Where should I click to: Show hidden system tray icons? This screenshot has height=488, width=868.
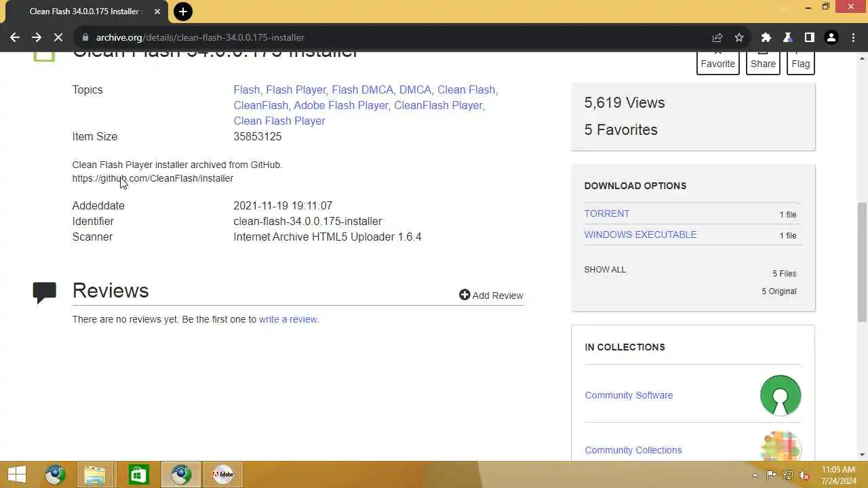755,475
